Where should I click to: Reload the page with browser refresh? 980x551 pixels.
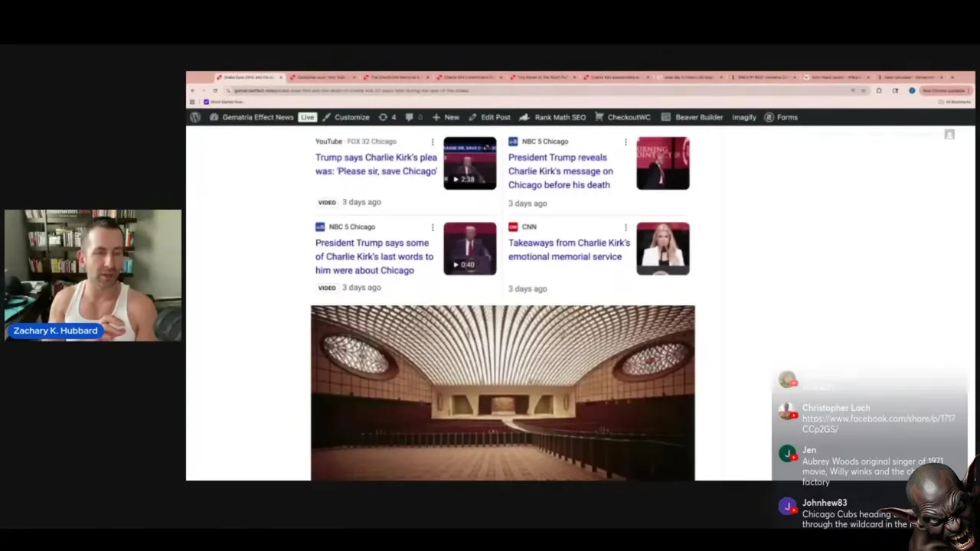pyautogui.click(x=214, y=90)
